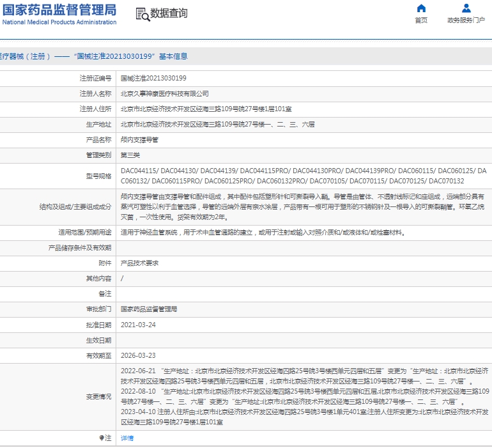This screenshot has width=492, height=448.
Task: Click the 变更情况 label
Action: click(x=98, y=396)
